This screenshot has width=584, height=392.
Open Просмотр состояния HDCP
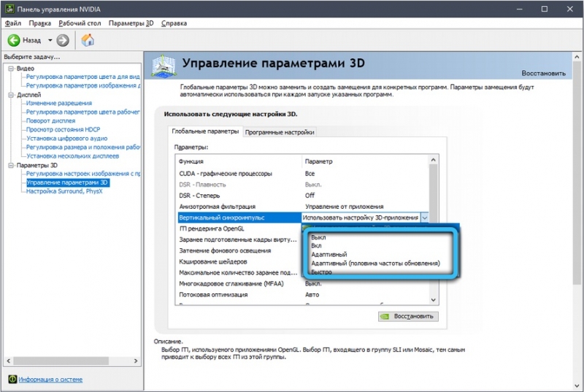click(x=63, y=129)
